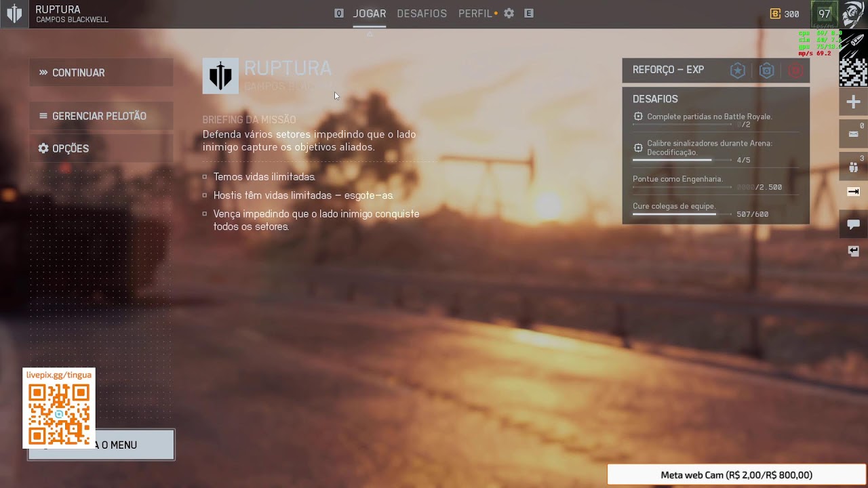Switch to the DESAFIOS tab
Viewport: 868px width, 488px height.
[x=422, y=14]
